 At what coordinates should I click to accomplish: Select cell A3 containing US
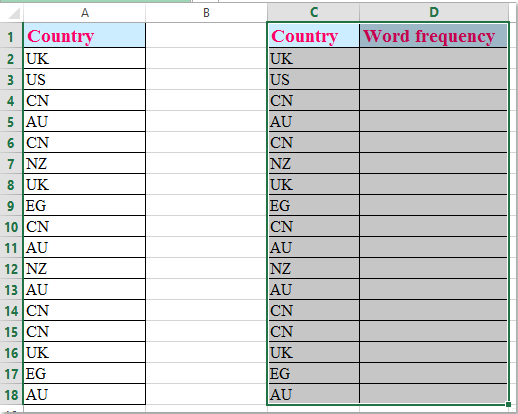point(85,79)
